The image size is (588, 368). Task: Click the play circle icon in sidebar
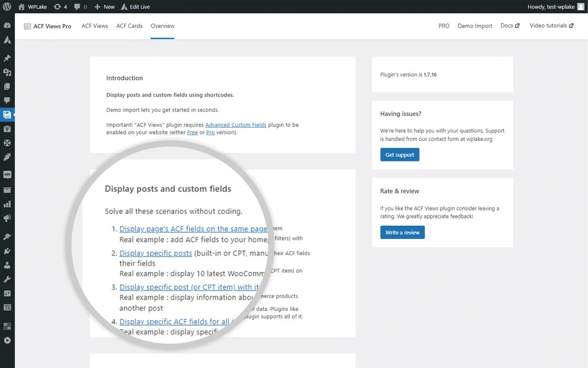point(7,340)
